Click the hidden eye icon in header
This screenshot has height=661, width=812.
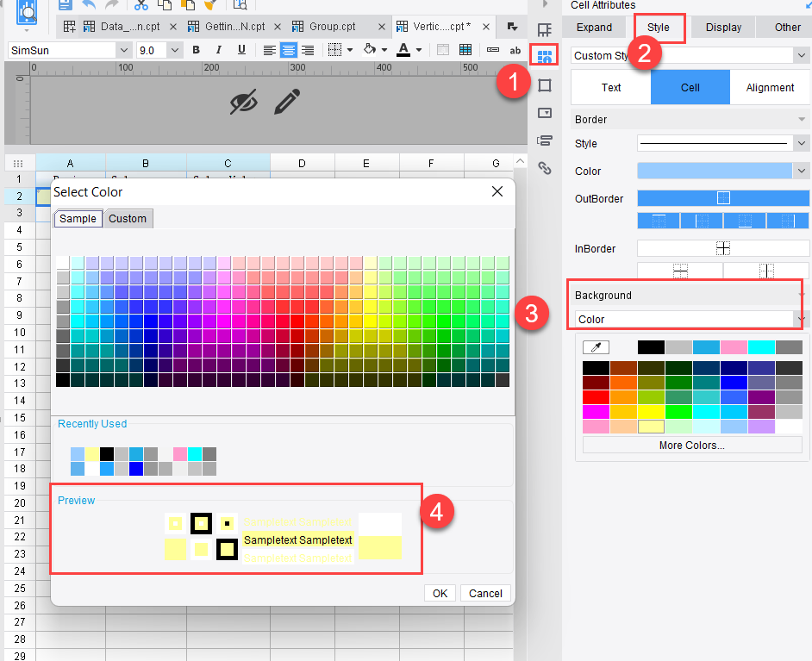tap(244, 103)
